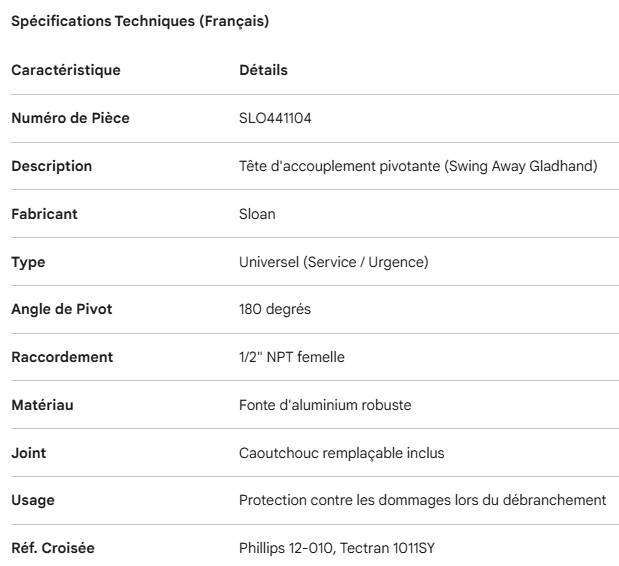The height and width of the screenshot is (566, 619).
Task: Click the 'Raccordement' row label
Action: click(x=62, y=357)
